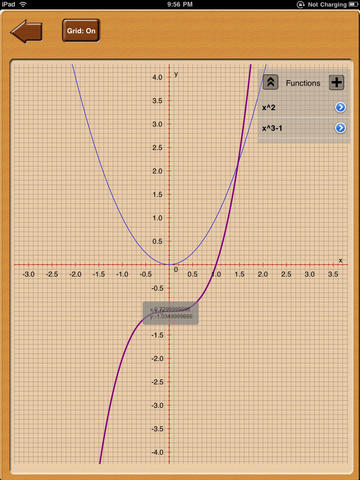Open details arrow for x^3-1
The height and width of the screenshot is (480, 360).
point(340,128)
